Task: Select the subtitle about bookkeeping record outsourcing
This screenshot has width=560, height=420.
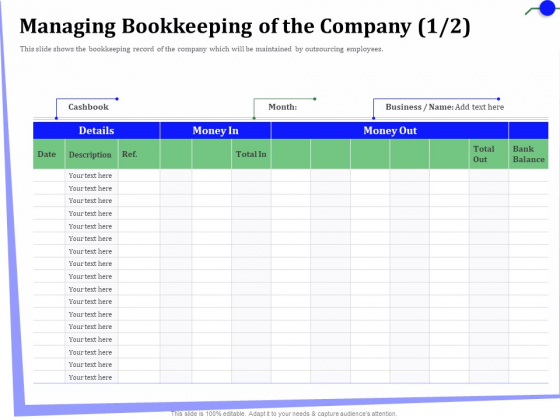Action: 201,49
